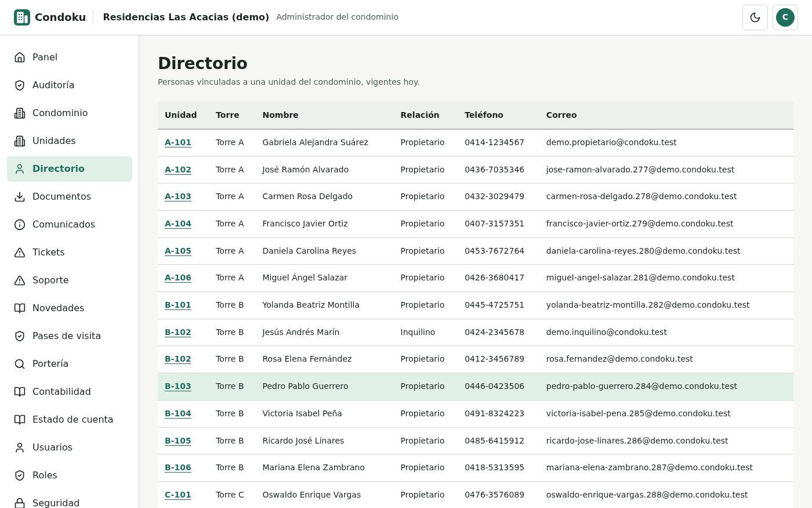Click the Auditoría shield icon
812x508 pixels.
point(20,85)
